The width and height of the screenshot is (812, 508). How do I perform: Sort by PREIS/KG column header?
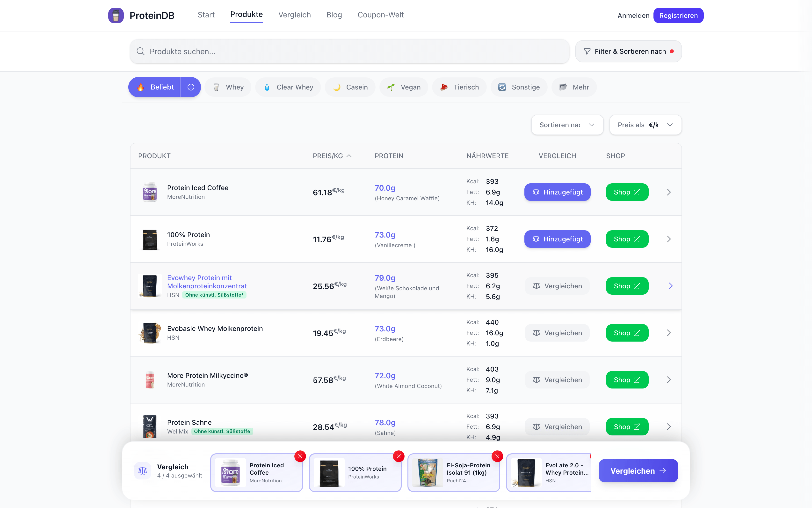coord(332,156)
